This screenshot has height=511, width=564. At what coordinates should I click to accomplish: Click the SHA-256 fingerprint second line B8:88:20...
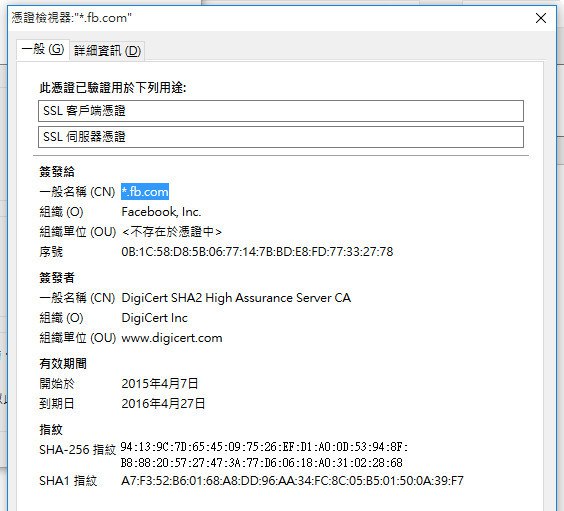click(261, 462)
